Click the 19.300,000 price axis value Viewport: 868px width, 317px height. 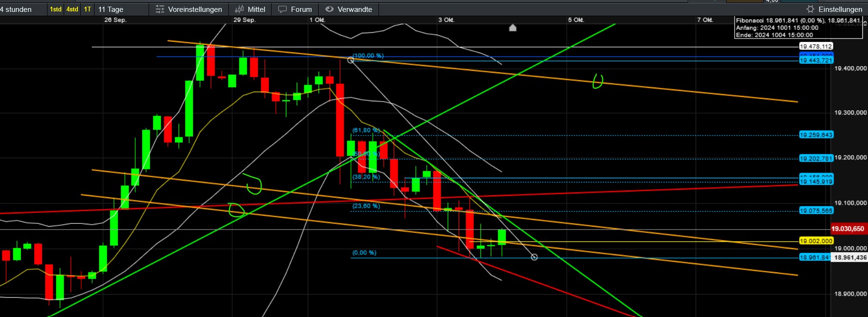(850, 113)
